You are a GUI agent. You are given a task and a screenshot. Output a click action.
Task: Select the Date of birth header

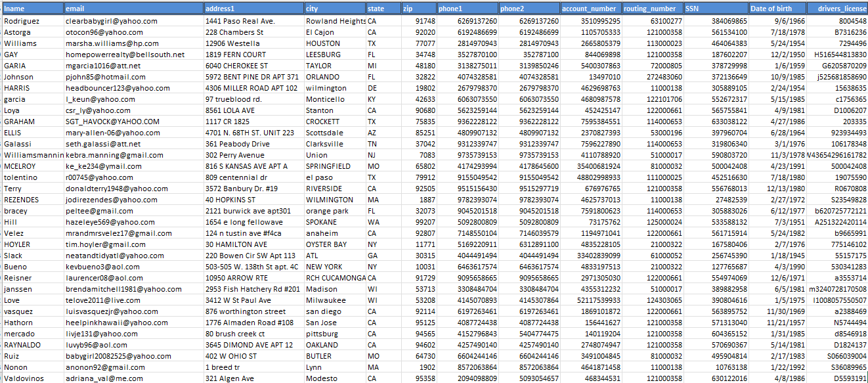pos(778,9)
